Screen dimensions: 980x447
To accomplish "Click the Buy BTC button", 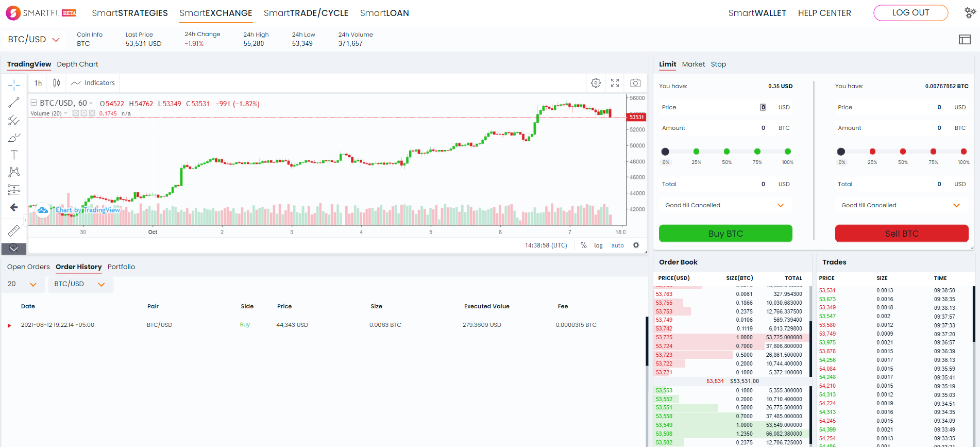I will tap(725, 234).
